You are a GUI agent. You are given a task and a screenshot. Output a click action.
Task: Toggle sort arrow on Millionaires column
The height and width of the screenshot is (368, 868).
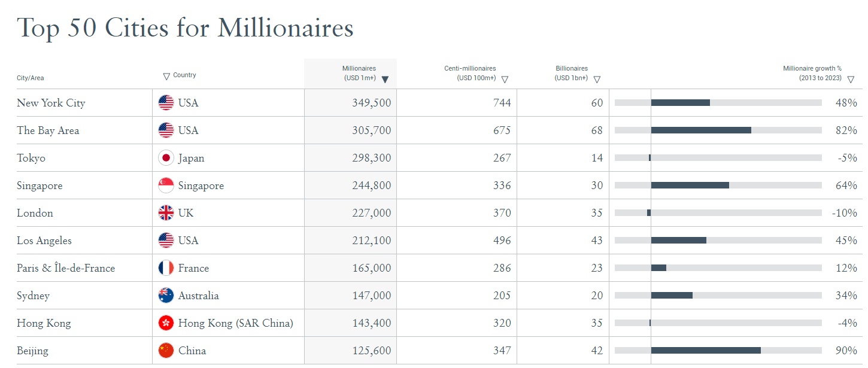coord(385,79)
